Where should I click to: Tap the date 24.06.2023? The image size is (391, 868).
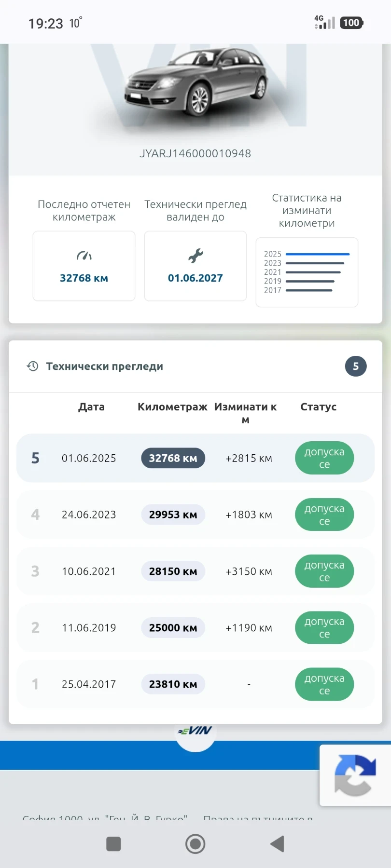pyautogui.click(x=89, y=515)
